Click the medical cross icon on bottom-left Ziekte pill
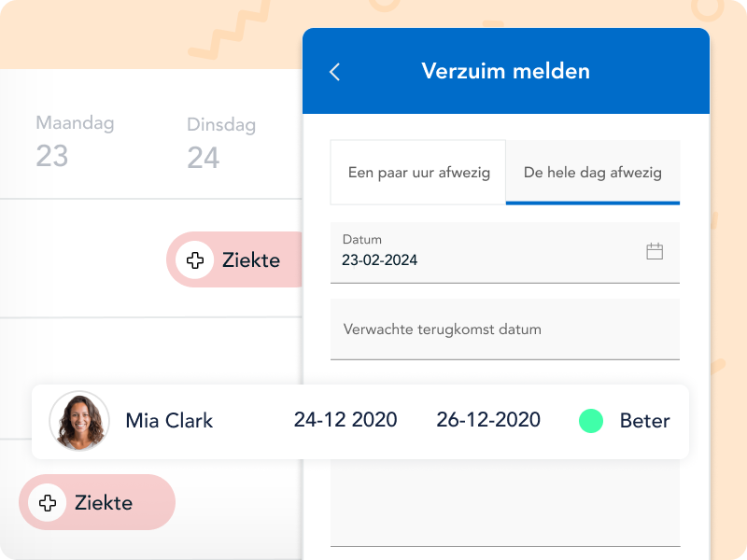Viewport: 747px width, 560px height. click(x=47, y=503)
